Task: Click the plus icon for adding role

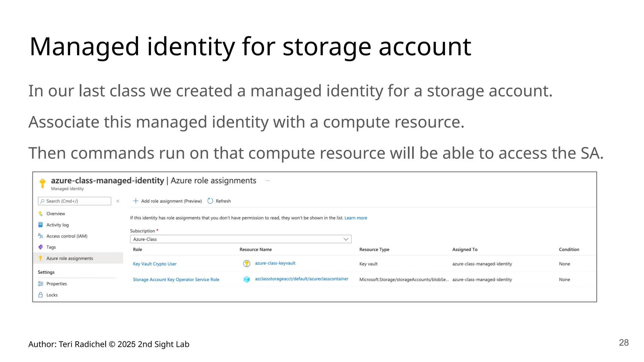Action: pyautogui.click(x=136, y=201)
